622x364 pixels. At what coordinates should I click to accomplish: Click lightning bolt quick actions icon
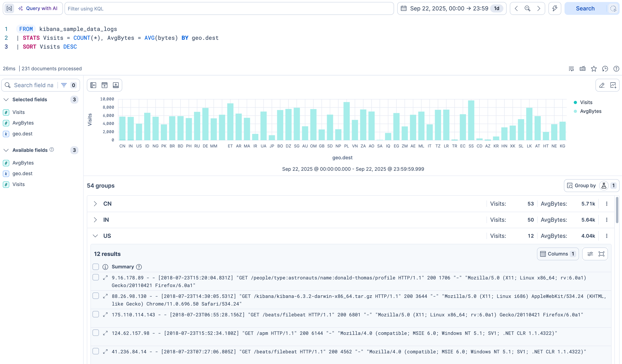click(555, 9)
